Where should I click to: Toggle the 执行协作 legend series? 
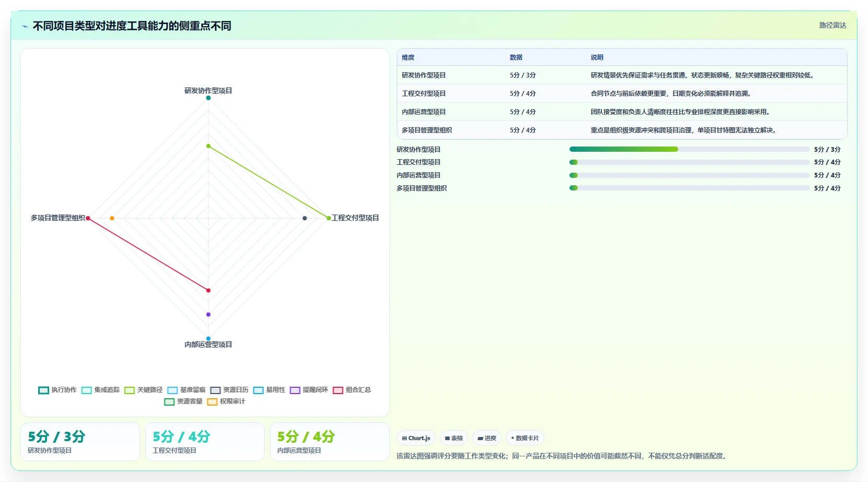tap(58, 390)
